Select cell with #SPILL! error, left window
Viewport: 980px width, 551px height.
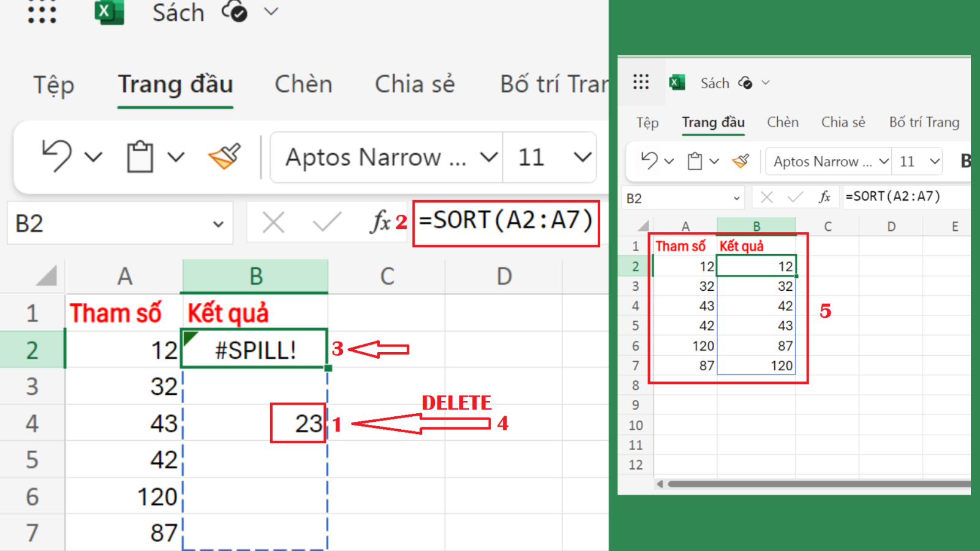coord(255,350)
